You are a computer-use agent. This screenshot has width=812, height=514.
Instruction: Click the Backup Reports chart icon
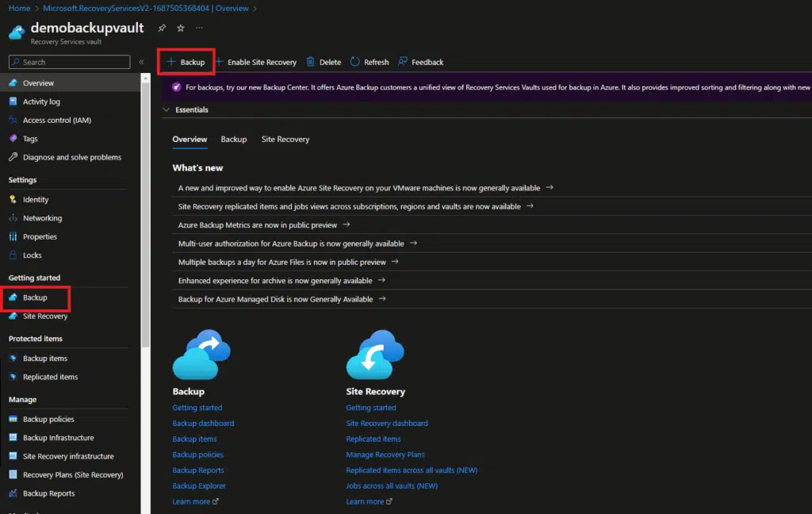(x=13, y=493)
